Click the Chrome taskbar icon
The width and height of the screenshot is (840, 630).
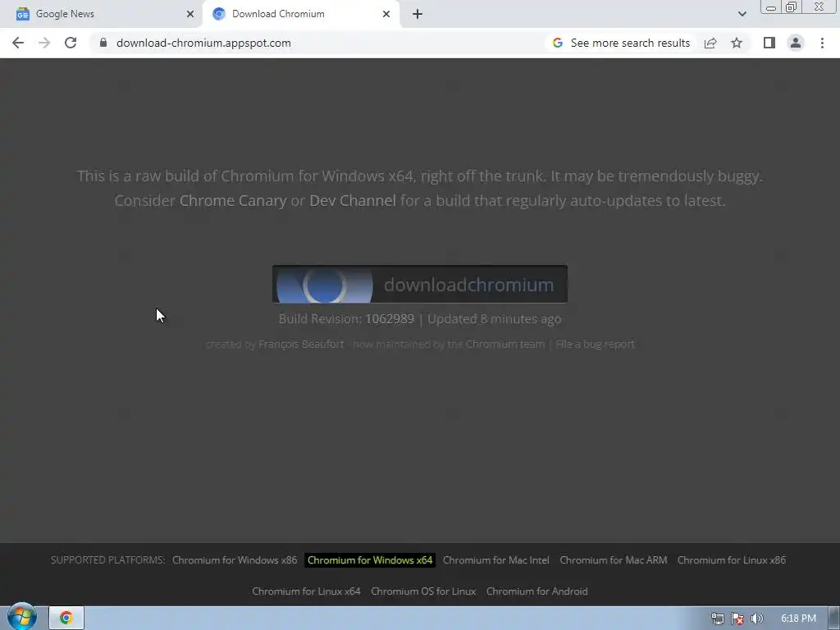pos(66,619)
